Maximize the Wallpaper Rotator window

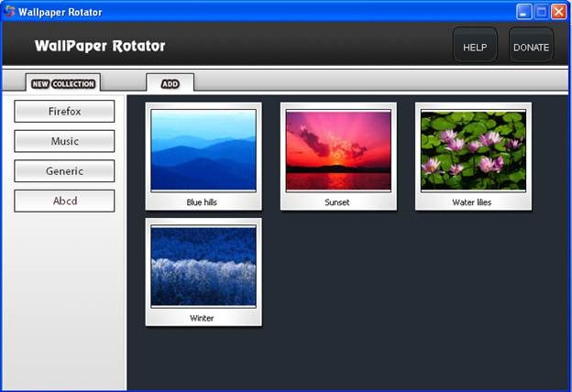pos(542,12)
